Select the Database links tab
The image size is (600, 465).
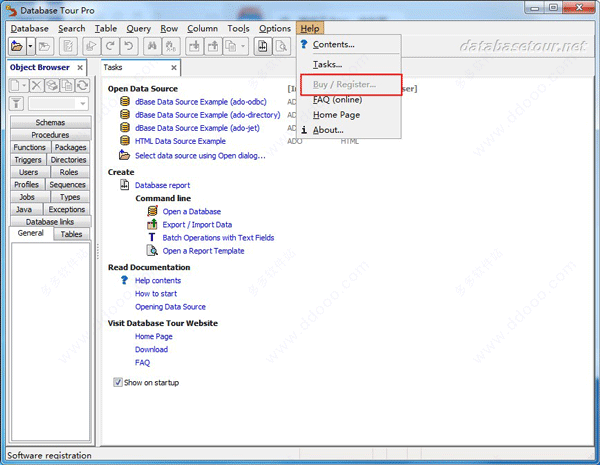pos(51,222)
